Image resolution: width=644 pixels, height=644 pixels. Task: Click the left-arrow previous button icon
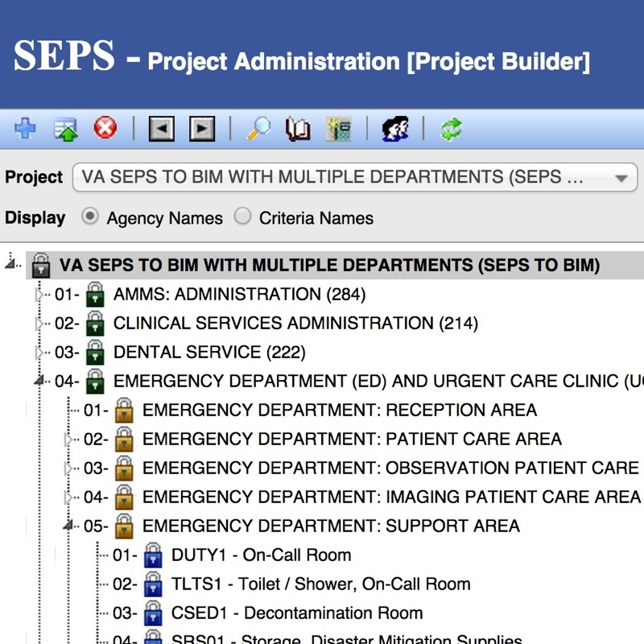pyautogui.click(x=162, y=129)
